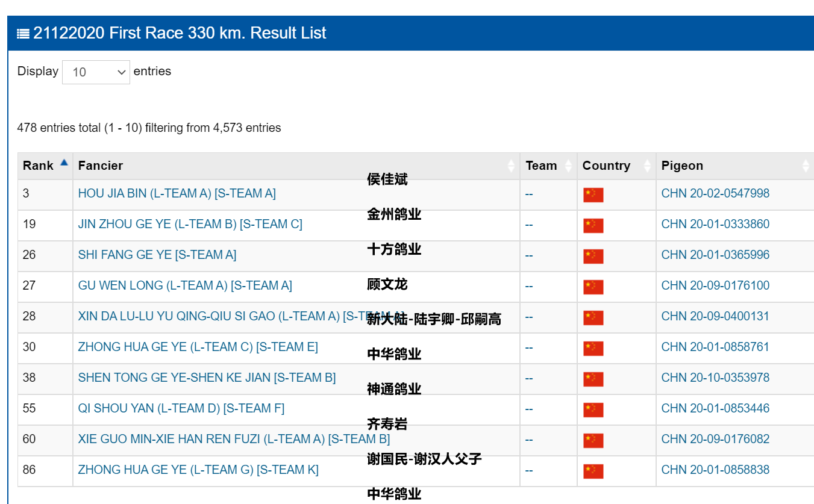814x504 pixels.
Task: Select rank cell with value 86
Action: pyautogui.click(x=45, y=471)
